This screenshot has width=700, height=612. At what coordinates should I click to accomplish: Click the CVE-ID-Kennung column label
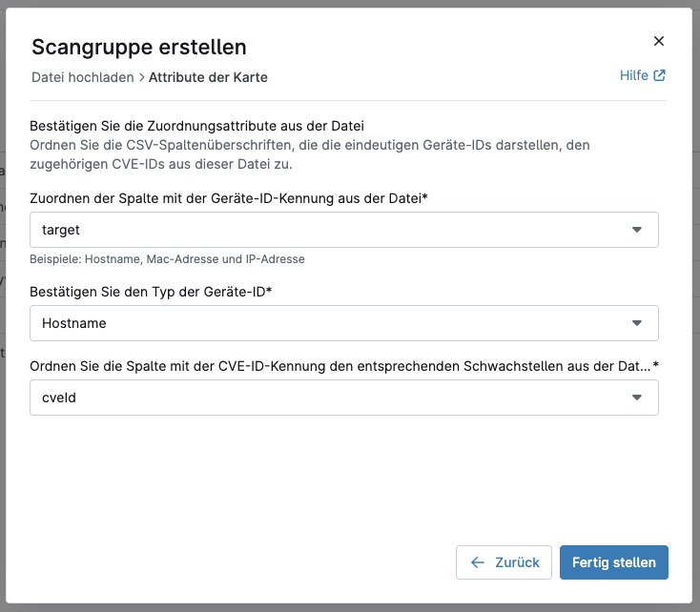343,366
